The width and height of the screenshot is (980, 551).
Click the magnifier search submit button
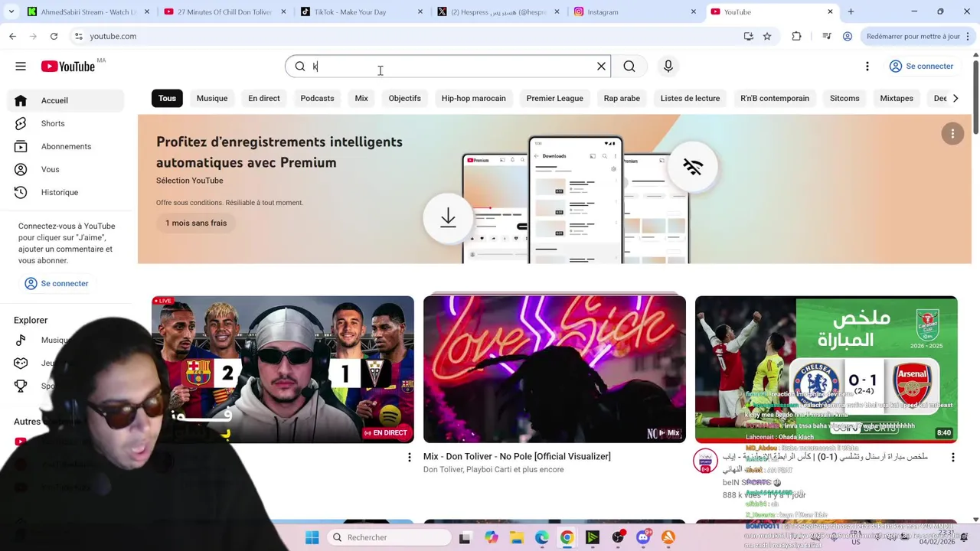click(629, 67)
